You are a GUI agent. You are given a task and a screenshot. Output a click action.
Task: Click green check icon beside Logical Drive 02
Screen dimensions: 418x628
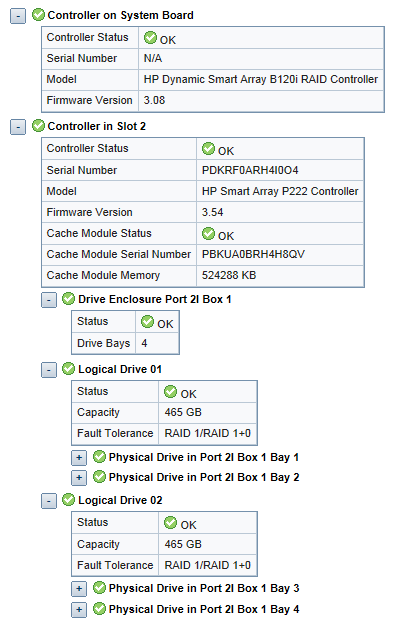(68, 500)
